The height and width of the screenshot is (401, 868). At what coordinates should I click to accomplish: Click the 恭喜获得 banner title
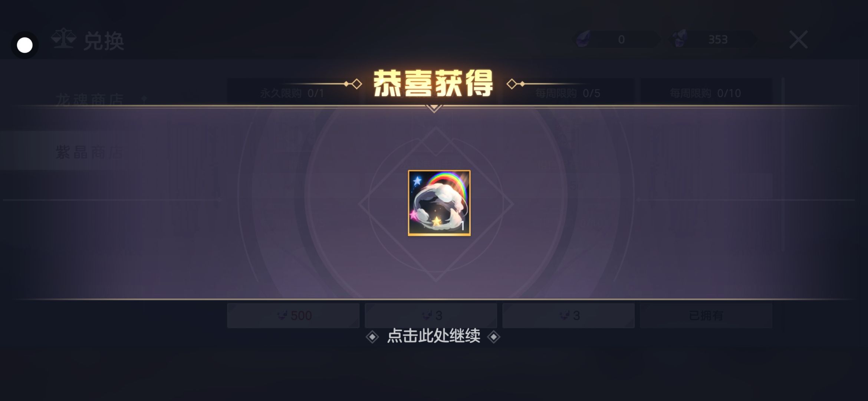tap(433, 83)
